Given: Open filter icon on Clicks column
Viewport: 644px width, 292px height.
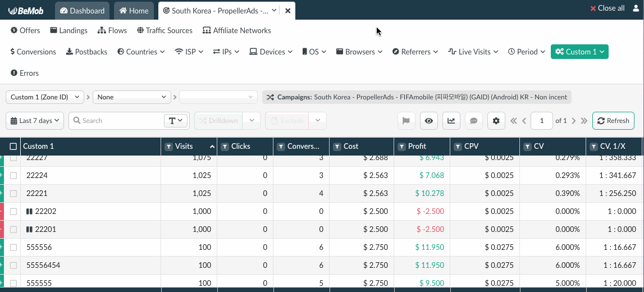Looking at the screenshot, I should coord(225,147).
